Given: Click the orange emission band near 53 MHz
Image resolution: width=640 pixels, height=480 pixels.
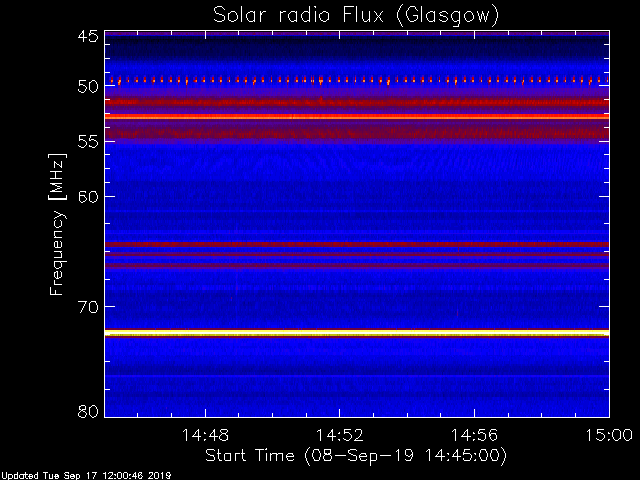Looking at the screenshot, I should 357,117.
